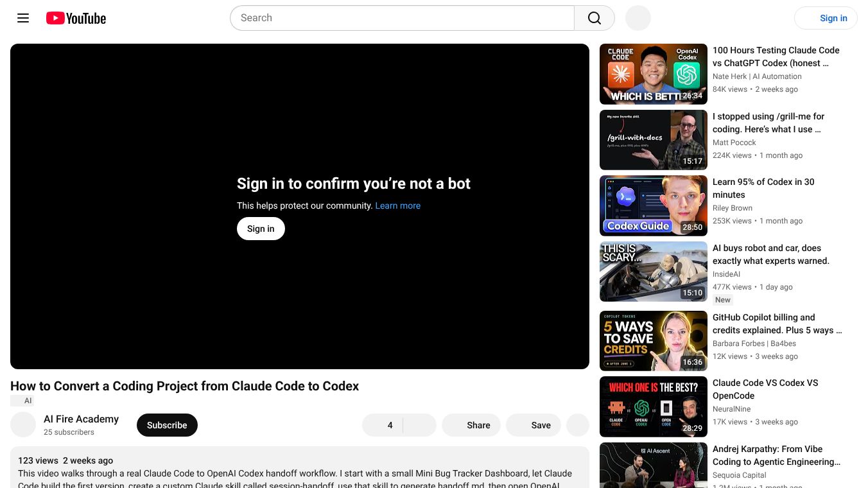
Task: Click '253K views • 1 month ago' text
Action: [x=758, y=221]
